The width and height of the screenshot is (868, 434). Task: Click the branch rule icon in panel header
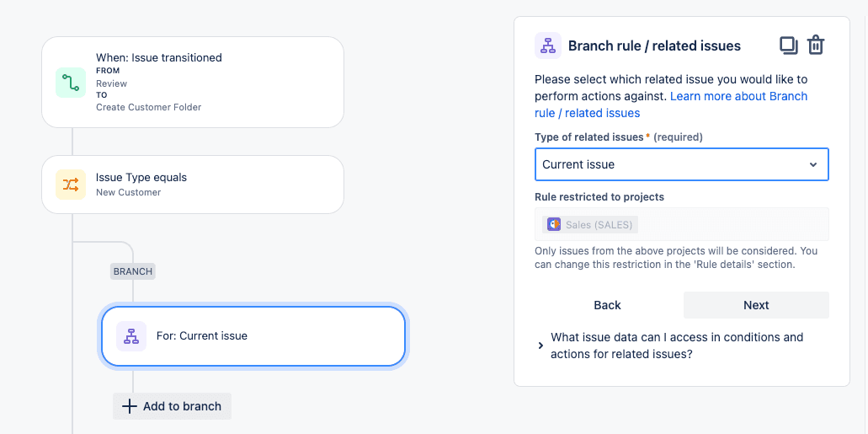point(548,46)
